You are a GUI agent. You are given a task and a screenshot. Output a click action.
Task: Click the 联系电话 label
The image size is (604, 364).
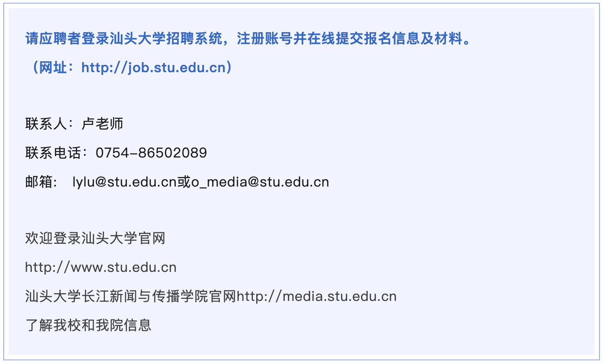(53, 153)
